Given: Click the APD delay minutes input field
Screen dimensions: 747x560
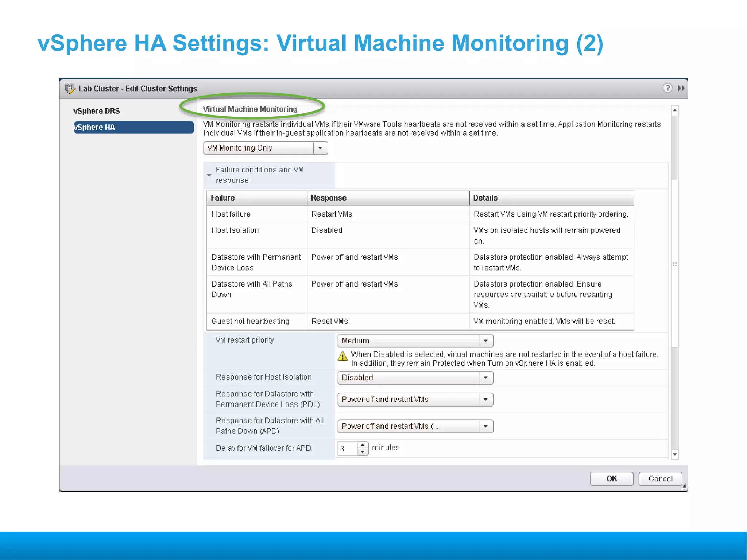Looking at the screenshot, I should tap(348, 448).
